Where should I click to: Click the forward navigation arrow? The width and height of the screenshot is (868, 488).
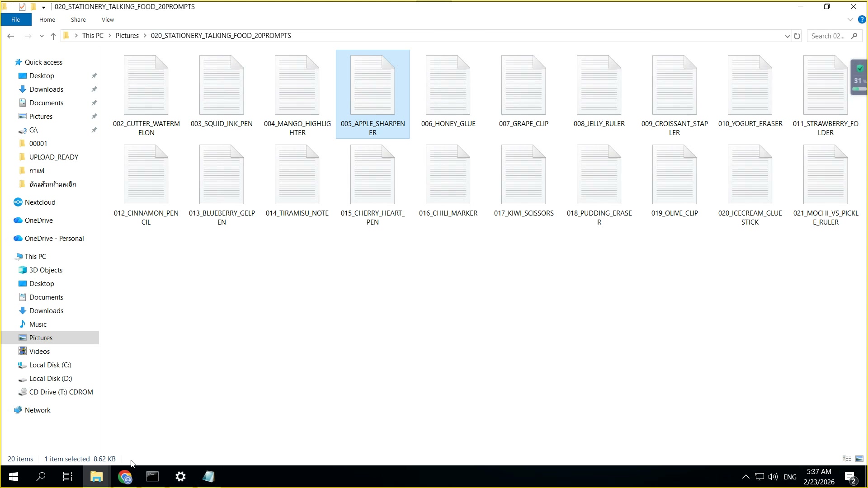[x=28, y=36]
